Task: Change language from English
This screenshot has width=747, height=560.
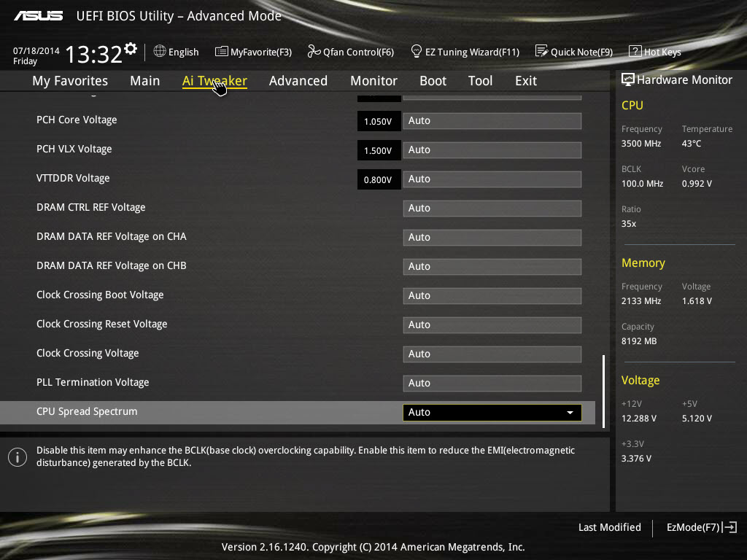Action: coord(183,52)
